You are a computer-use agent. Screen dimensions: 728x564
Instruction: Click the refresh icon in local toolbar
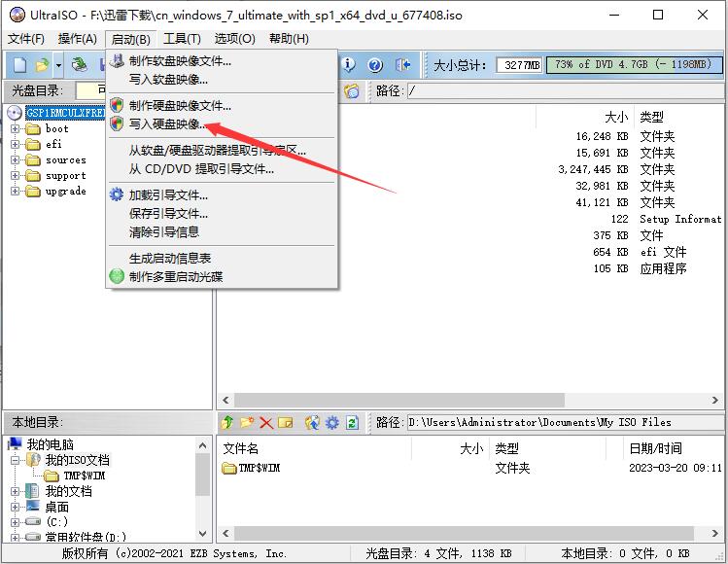click(x=352, y=422)
